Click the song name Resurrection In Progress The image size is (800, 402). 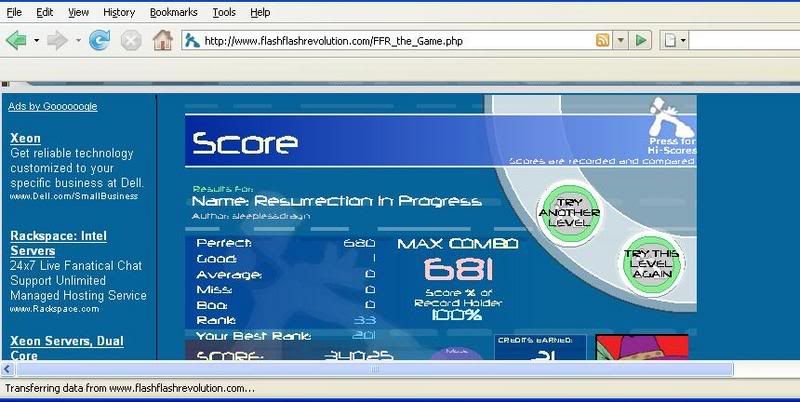(368, 201)
